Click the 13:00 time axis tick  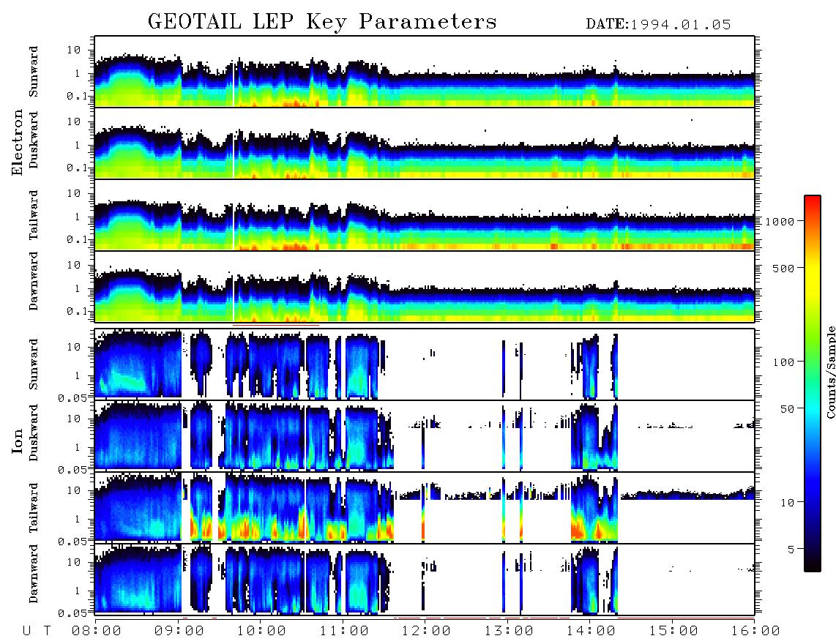point(509,632)
